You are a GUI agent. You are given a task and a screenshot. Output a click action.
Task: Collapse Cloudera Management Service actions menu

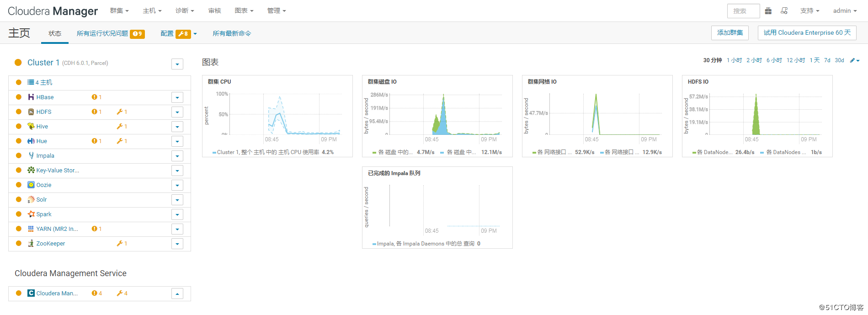(x=177, y=294)
